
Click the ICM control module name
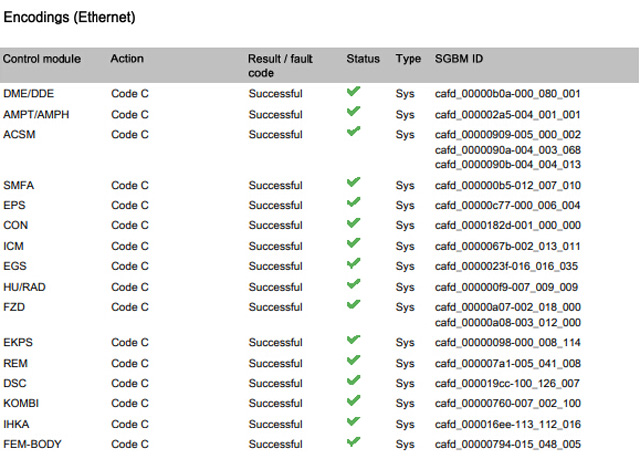(x=13, y=246)
